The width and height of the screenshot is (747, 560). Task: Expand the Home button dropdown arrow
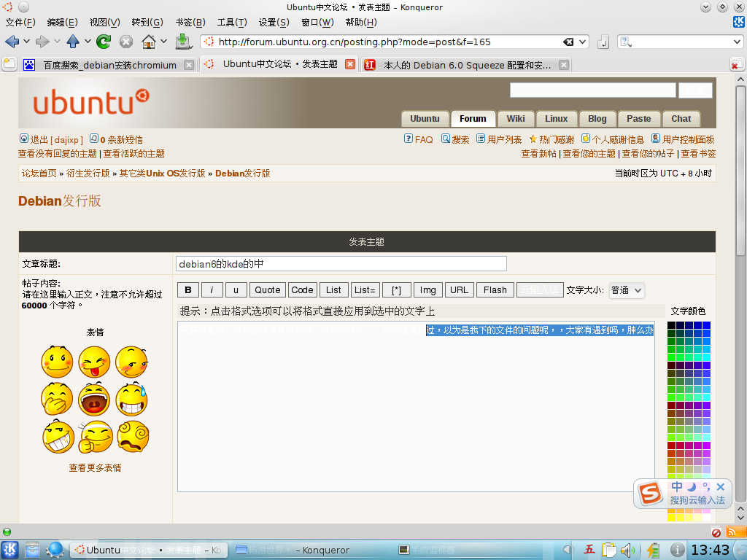[x=164, y=42]
